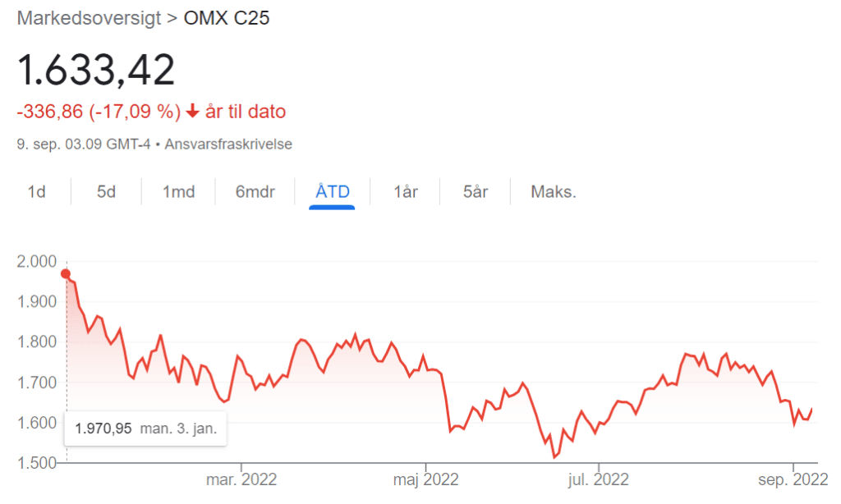Screen dimensions: 841x504
Task: Switch to the 5d time range tab
Action: [106, 192]
